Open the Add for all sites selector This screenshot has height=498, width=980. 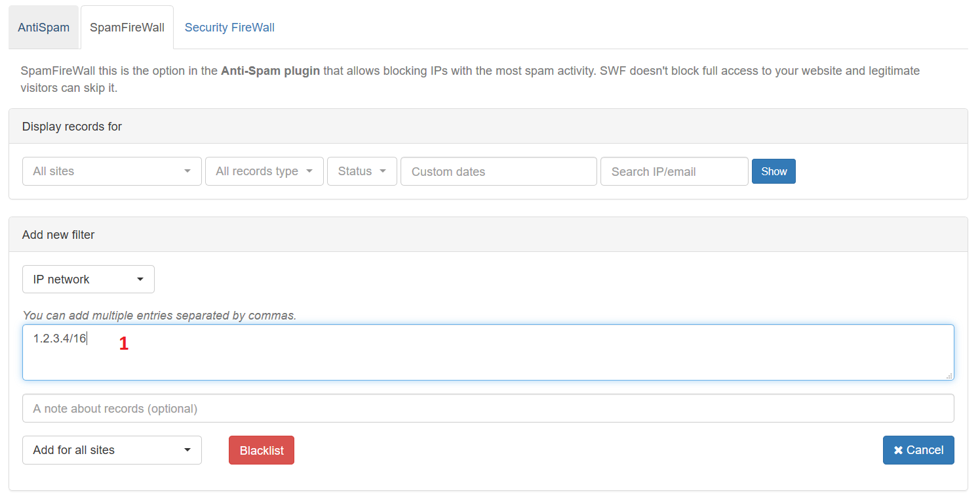(x=111, y=450)
